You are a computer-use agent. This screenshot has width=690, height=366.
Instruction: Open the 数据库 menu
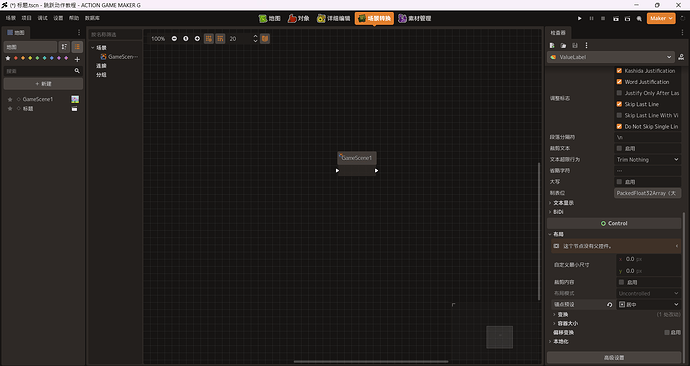coord(92,18)
